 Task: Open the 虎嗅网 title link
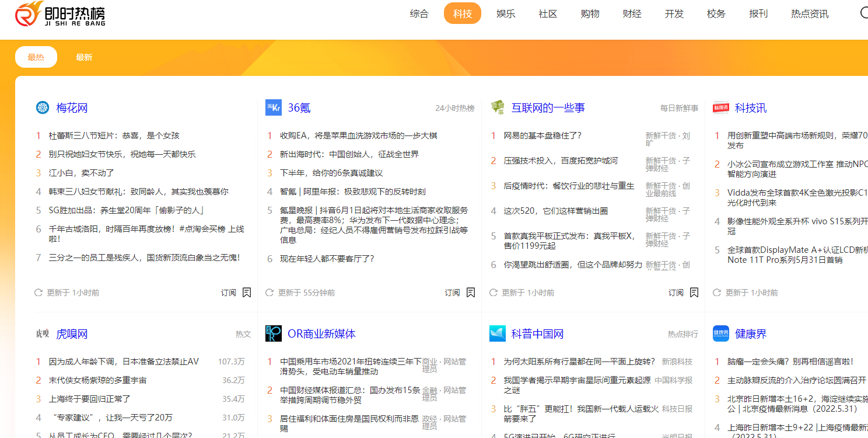pyautogui.click(x=72, y=334)
